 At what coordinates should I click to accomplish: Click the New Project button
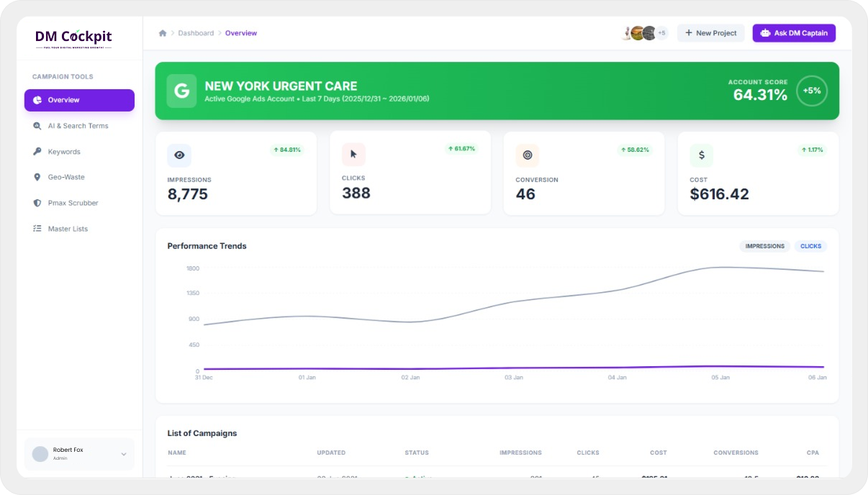pos(710,33)
